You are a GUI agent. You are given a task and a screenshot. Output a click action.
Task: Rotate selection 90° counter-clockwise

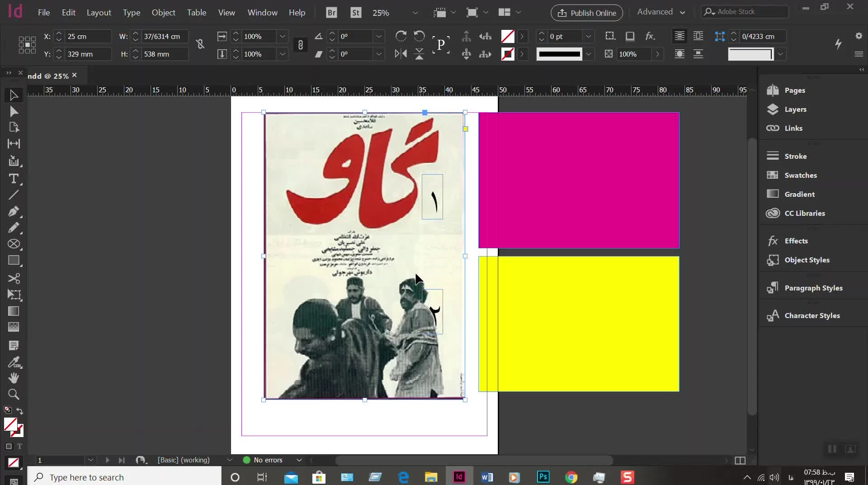tap(420, 36)
